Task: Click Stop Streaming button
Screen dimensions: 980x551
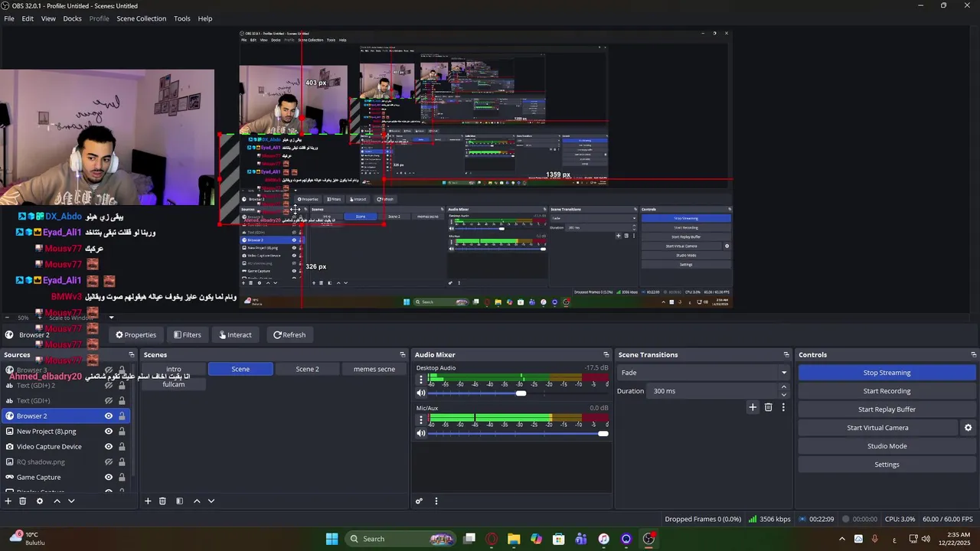Action: pos(887,373)
